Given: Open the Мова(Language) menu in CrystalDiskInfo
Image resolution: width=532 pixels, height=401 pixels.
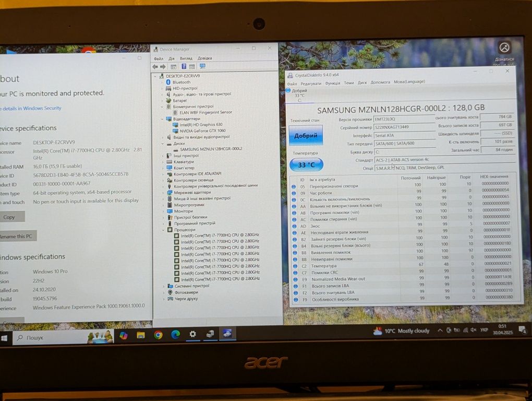Looking at the screenshot, I should [x=409, y=81].
